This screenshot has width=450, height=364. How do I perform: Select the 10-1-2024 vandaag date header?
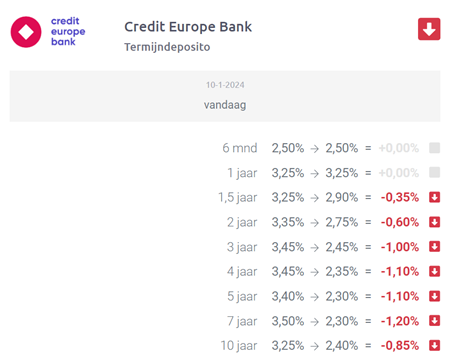tap(225, 96)
